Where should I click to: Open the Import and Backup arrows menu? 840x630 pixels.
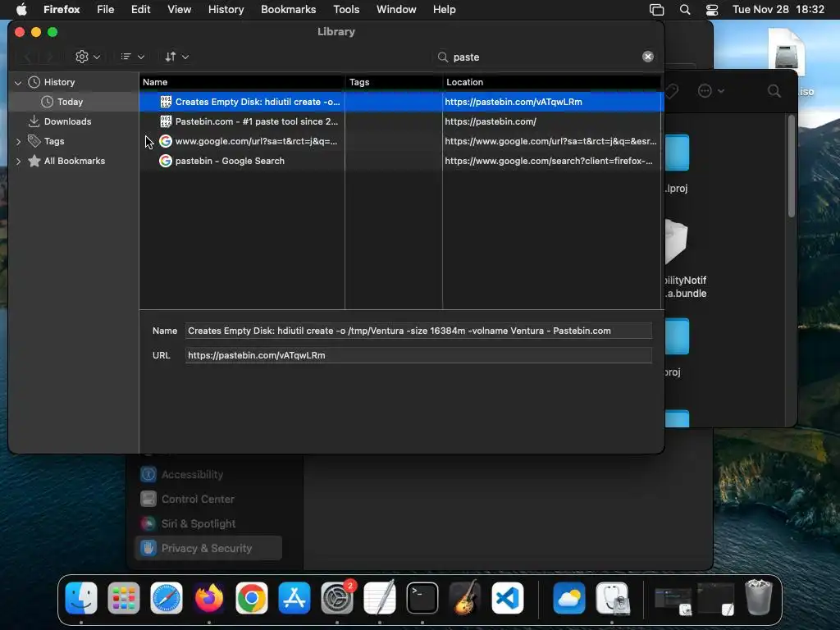click(176, 57)
